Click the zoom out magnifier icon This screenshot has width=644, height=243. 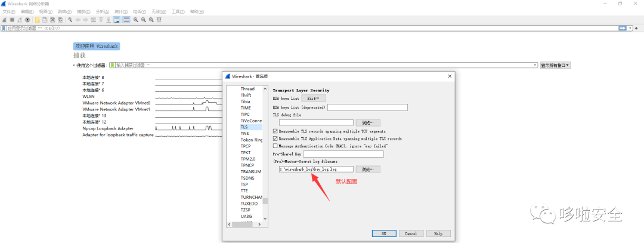(143, 20)
